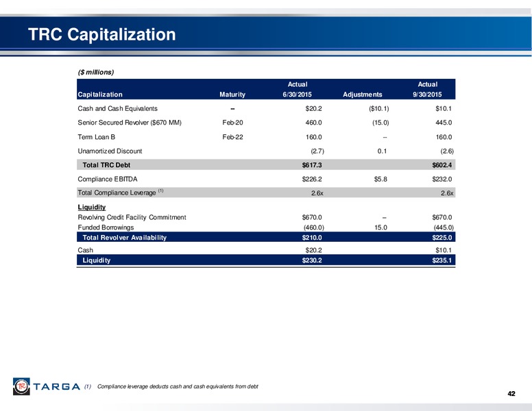
Task: Select the 'Capitalization' column header
Action: click(x=100, y=95)
